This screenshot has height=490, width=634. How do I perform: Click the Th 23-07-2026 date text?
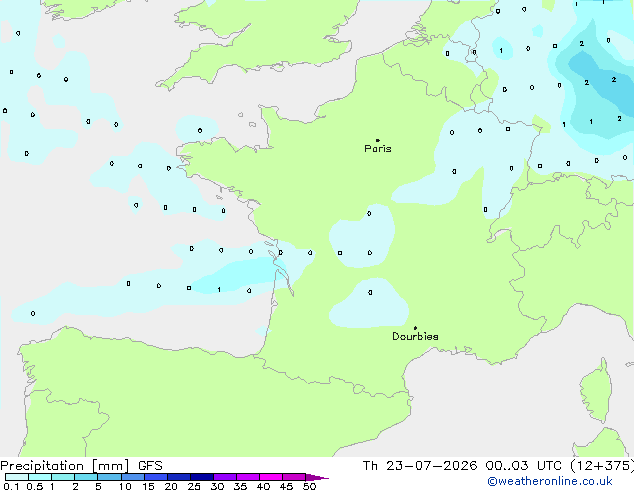coord(420,466)
